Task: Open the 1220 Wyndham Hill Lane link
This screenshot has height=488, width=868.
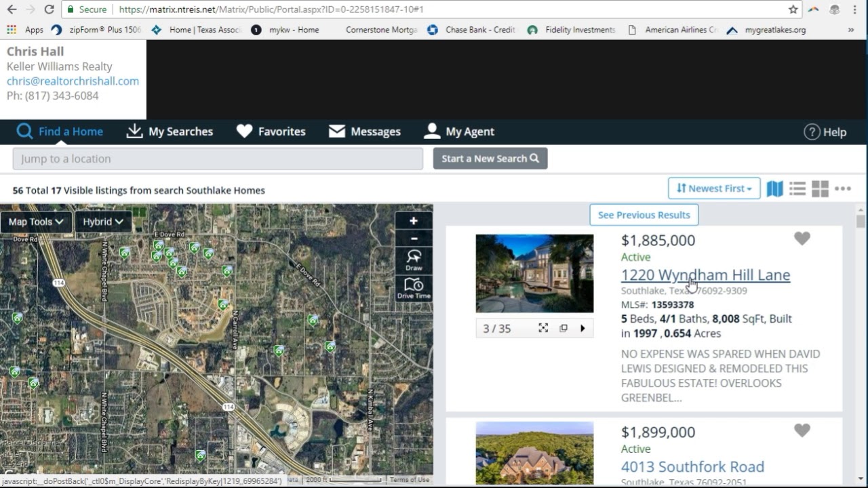Action: 705,274
